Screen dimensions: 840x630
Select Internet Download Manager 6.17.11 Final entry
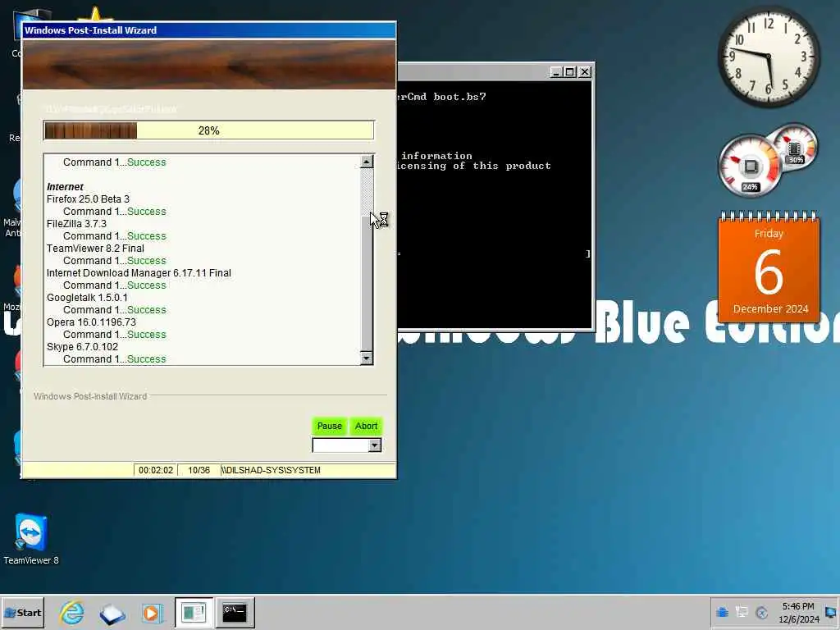[139, 272]
